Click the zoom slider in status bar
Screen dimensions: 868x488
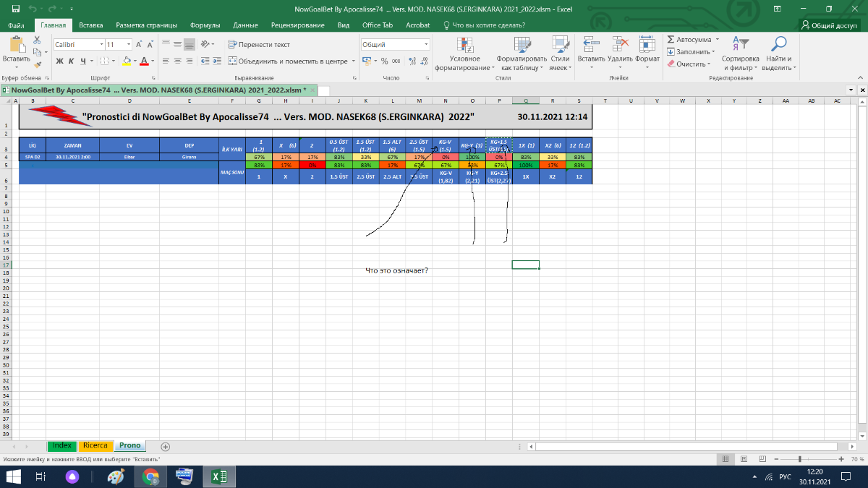[x=799, y=460]
